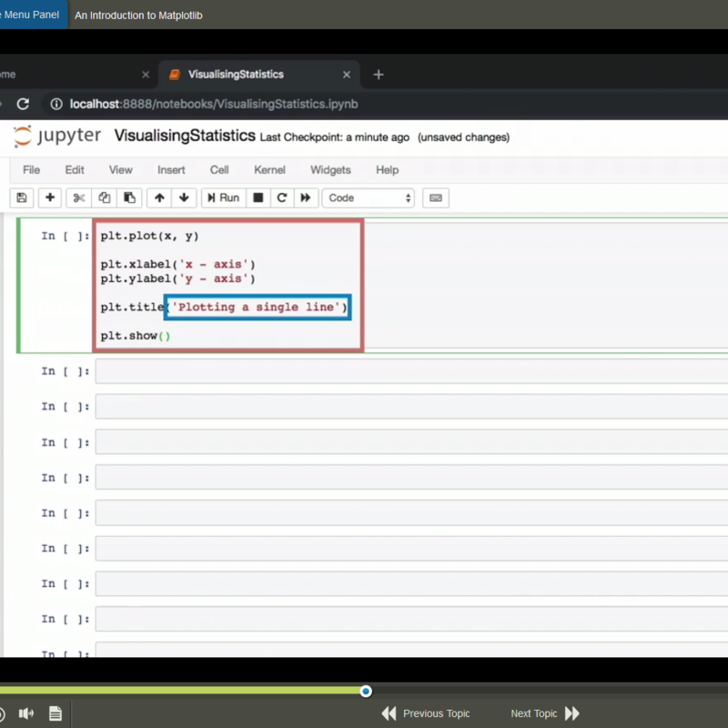The width and height of the screenshot is (728, 728).
Task: Click the 'Plotting a single line' string
Action: [x=257, y=307]
